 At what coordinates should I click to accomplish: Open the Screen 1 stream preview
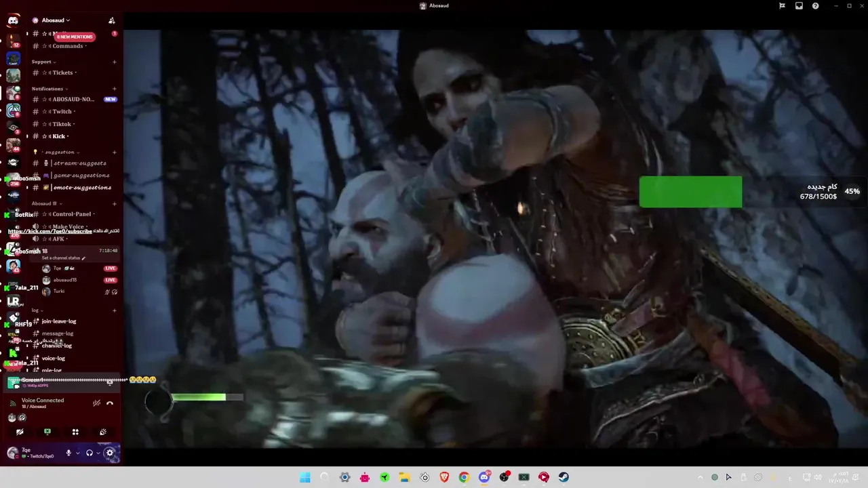click(61, 383)
